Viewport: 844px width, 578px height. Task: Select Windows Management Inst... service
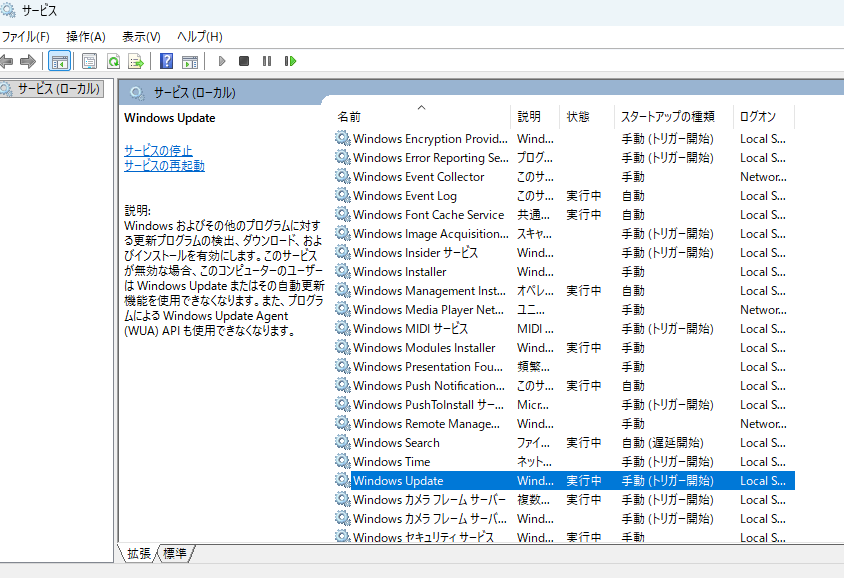click(429, 291)
